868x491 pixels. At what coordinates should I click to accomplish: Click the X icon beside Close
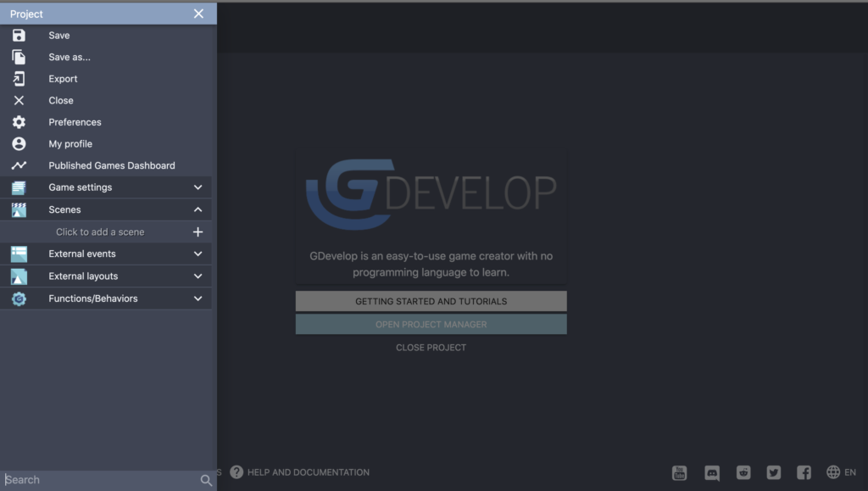click(19, 100)
